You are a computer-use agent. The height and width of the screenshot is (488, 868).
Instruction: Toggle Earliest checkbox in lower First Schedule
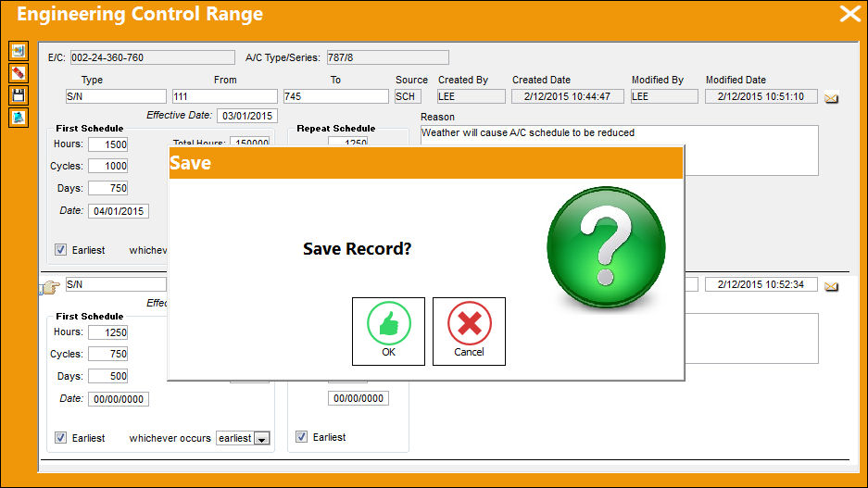point(60,438)
